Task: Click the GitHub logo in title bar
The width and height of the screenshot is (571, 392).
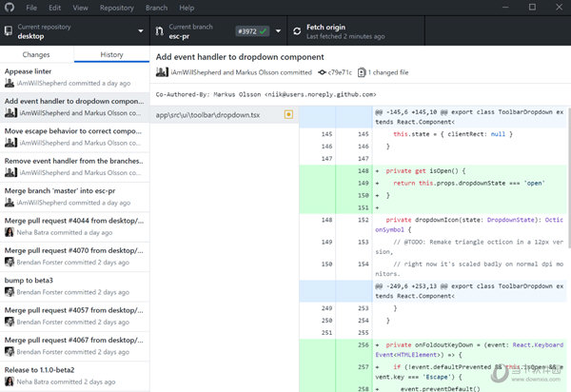Action: point(9,8)
